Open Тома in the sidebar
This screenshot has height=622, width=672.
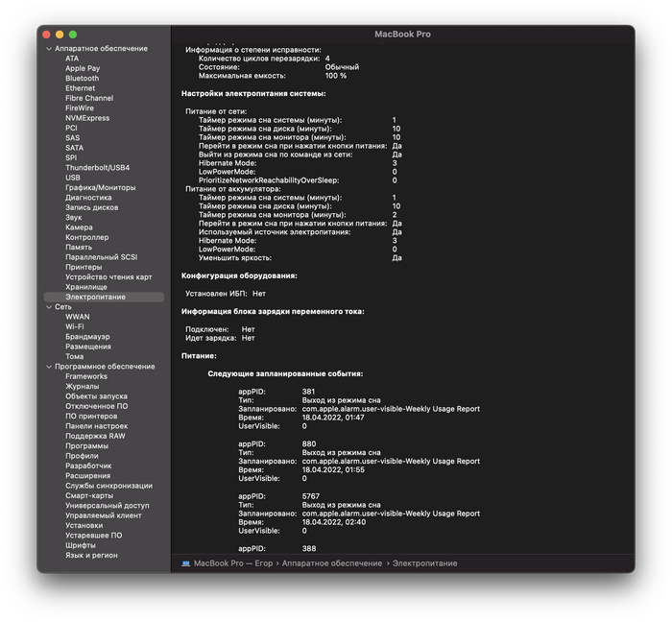tap(75, 356)
